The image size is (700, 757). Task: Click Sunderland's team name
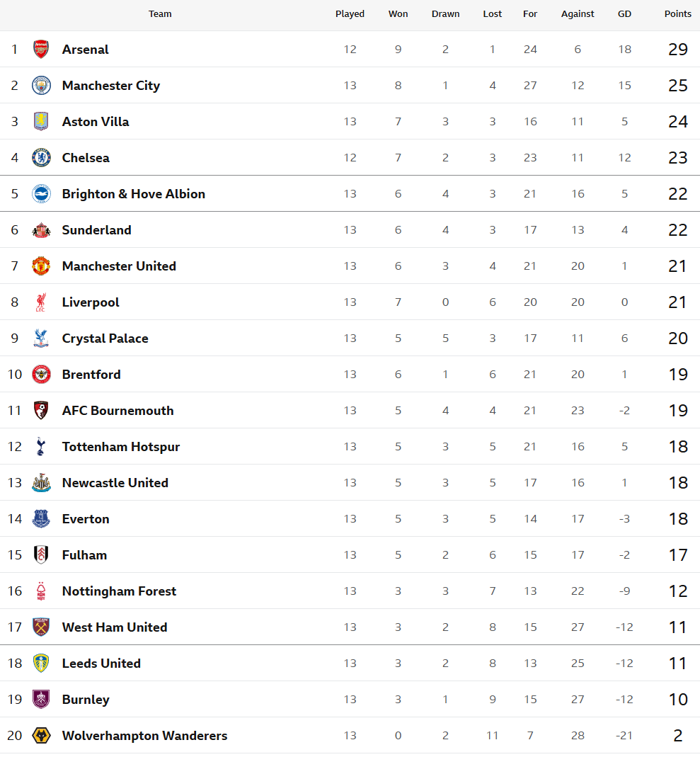point(96,230)
